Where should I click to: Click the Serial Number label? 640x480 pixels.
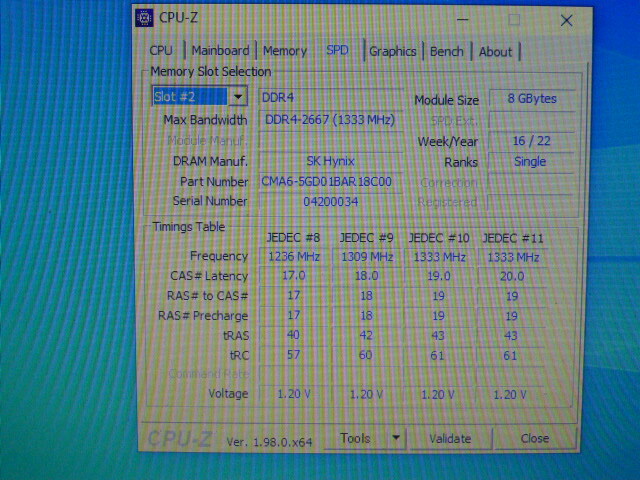tap(210, 201)
